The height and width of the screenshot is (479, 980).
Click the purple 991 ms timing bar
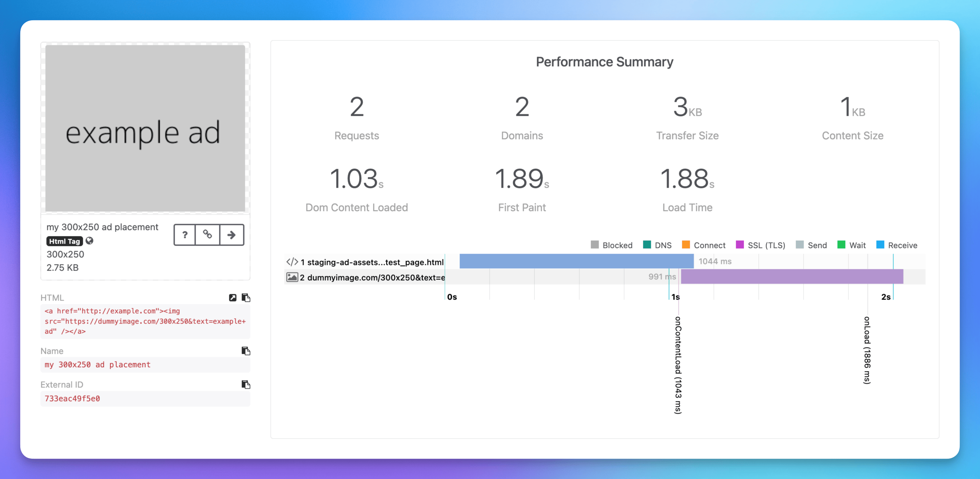tap(792, 277)
